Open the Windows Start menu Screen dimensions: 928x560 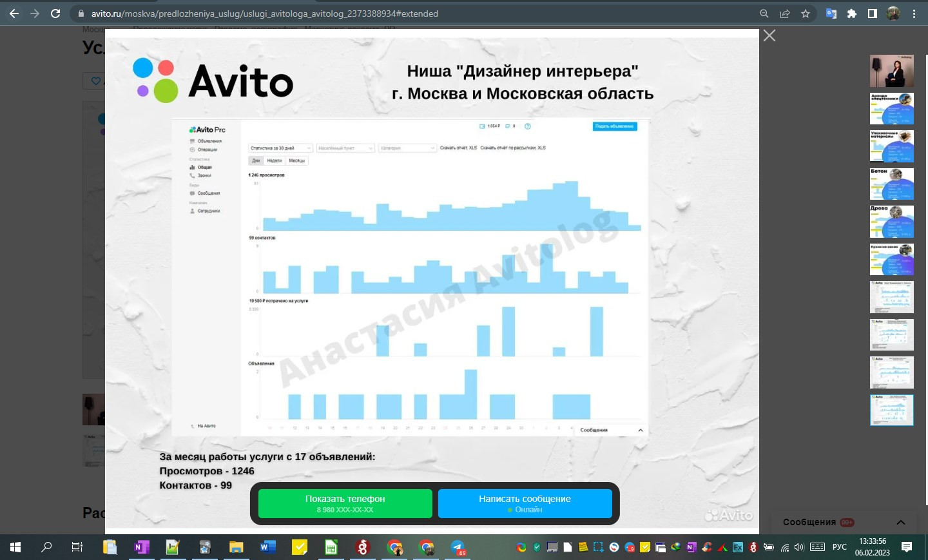pos(15,547)
